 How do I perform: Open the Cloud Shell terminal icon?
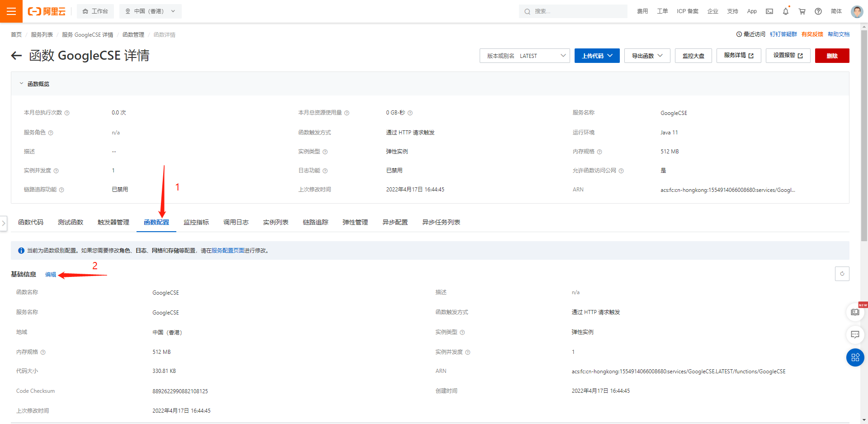tap(769, 11)
